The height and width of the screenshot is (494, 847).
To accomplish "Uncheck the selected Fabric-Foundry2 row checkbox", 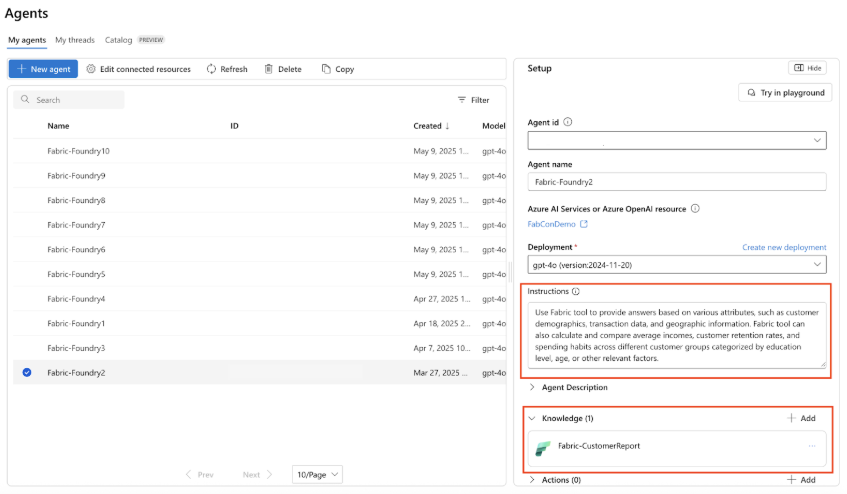I will pos(27,373).
